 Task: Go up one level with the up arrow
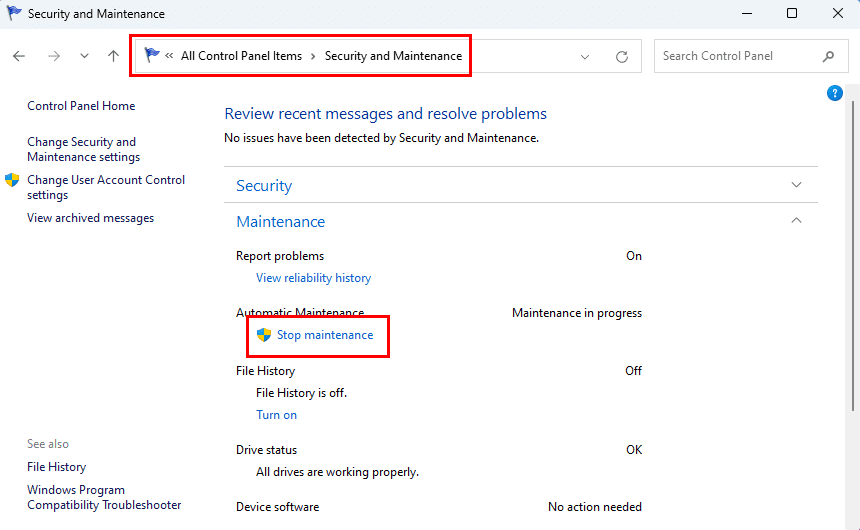coord(114,56)
